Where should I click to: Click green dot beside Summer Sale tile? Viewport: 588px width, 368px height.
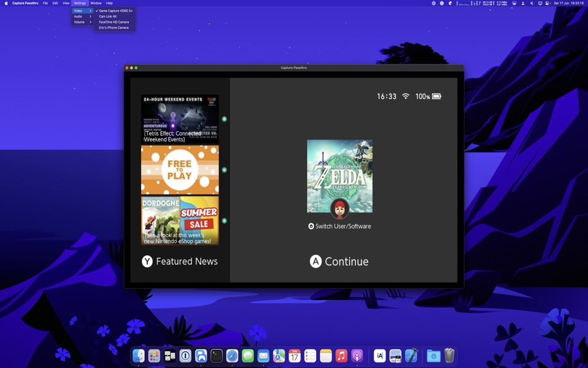point(224,221)
